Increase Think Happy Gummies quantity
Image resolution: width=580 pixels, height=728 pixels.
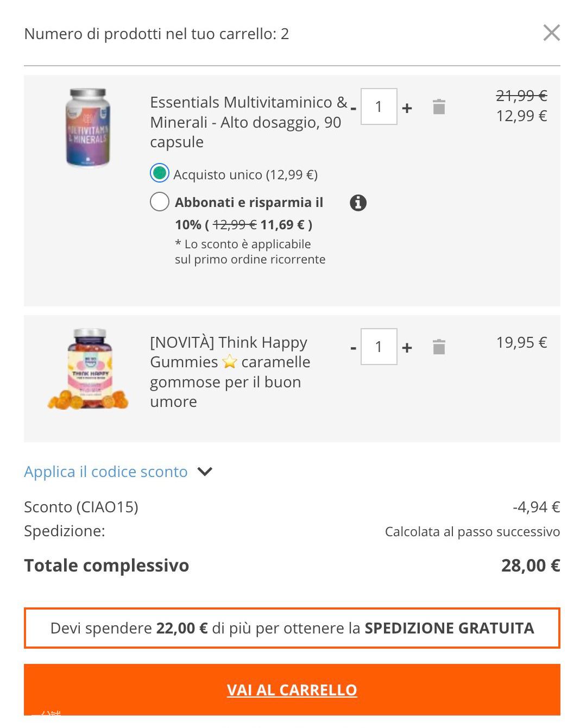[x=407, y=347]
